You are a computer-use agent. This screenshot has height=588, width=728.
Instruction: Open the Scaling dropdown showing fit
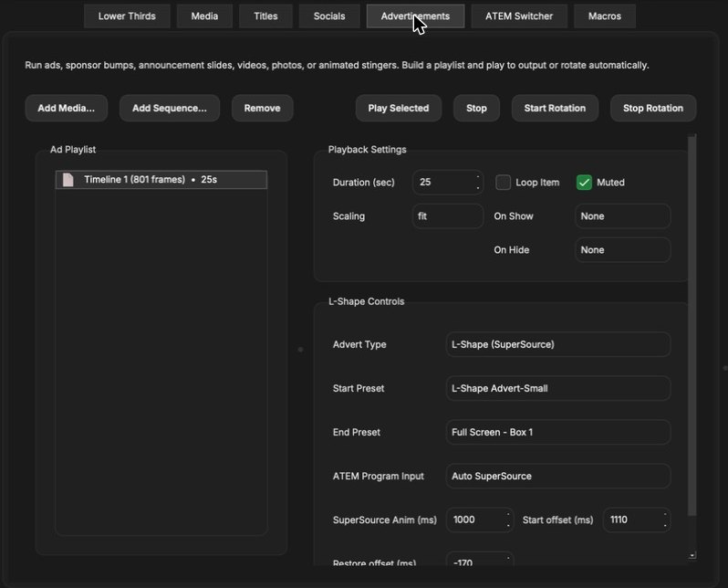tap(448, 216)
